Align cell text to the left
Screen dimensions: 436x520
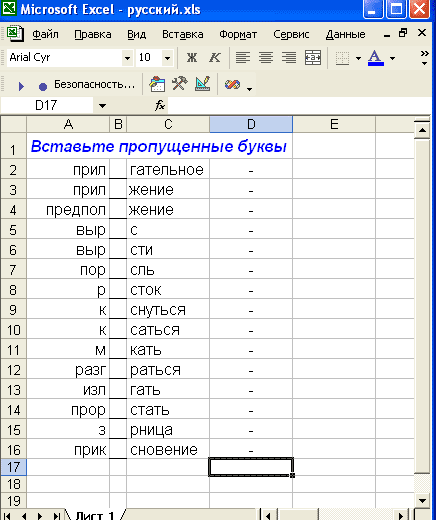pos(243,58)
